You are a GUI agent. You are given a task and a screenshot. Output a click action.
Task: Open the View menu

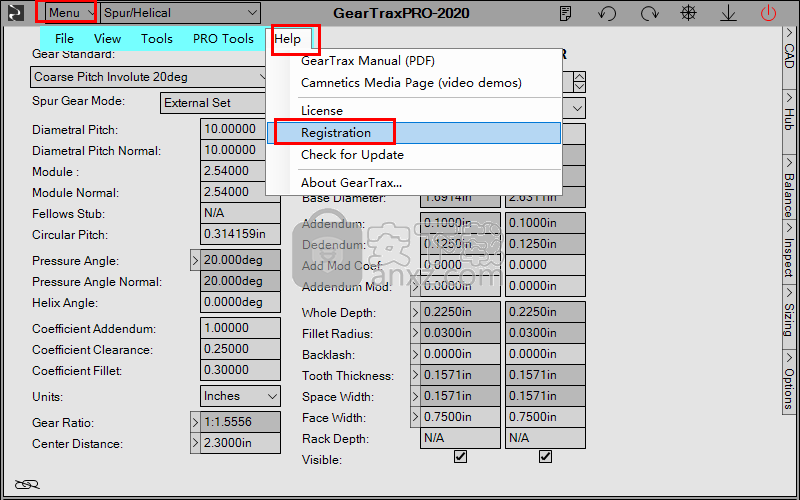107,39
